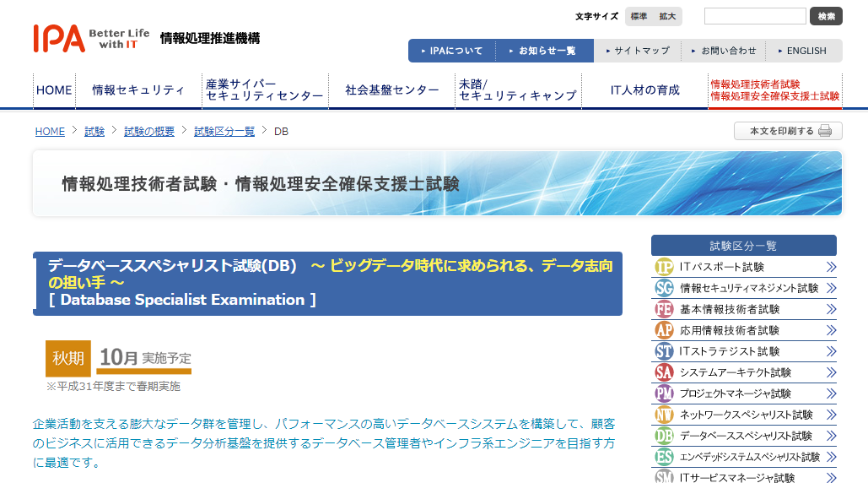Click the AP icon for 応用情報技術者試験
Image resolution: width=868 pixels, height=483 pixels.
pyautogui.click(x=664, y=330)
